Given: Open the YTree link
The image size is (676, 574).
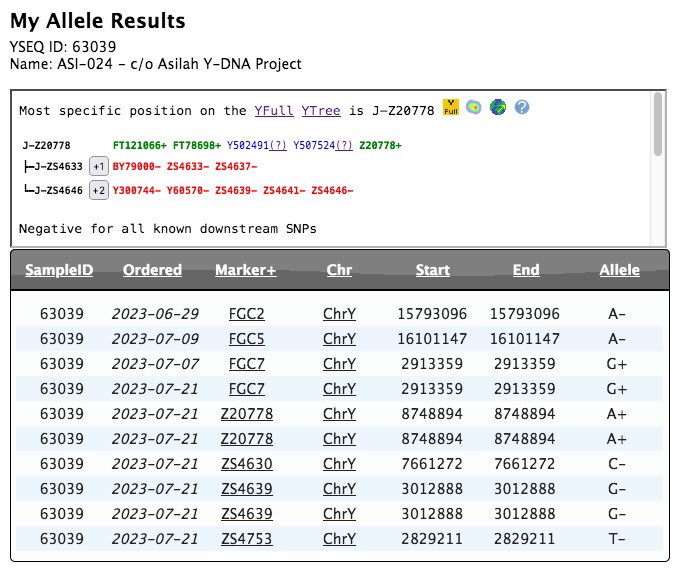Looking at the screenshot, I should coord(321,111).
